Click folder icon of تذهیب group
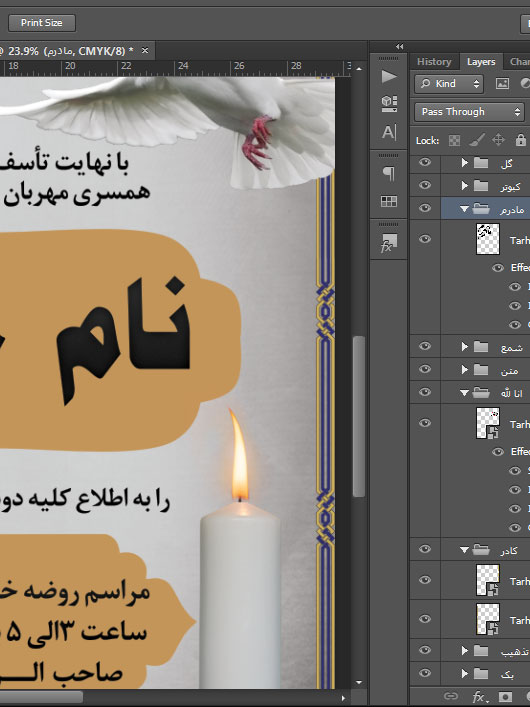The width and height of the screenshot is (530, 707). (x=481, y=650)
